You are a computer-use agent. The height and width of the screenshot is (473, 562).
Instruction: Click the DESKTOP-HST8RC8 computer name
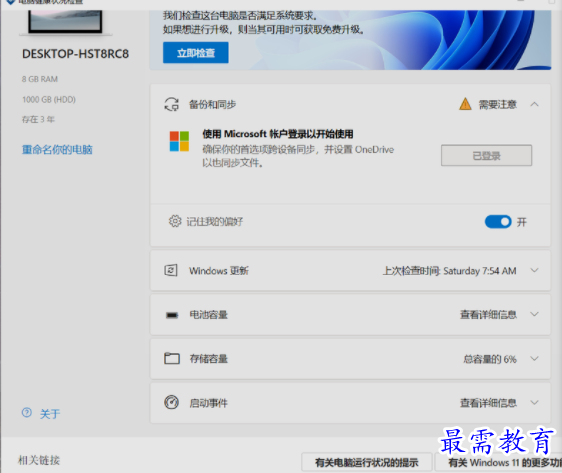[x=75, y=54]
